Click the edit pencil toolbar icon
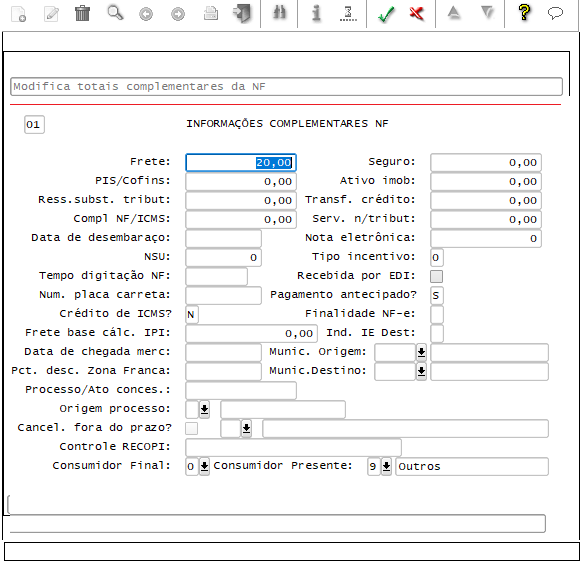 click(x=51, y=14)
